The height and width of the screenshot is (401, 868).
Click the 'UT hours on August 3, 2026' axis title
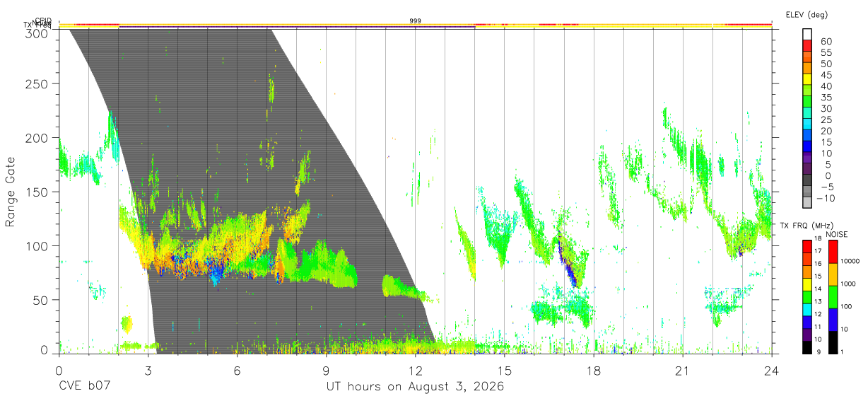[415, 388]
